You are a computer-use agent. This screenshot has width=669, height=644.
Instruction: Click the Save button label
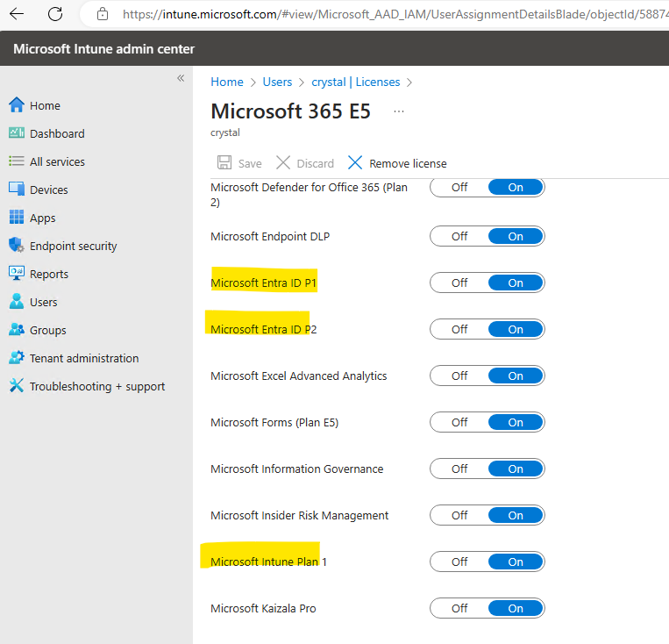250,163
